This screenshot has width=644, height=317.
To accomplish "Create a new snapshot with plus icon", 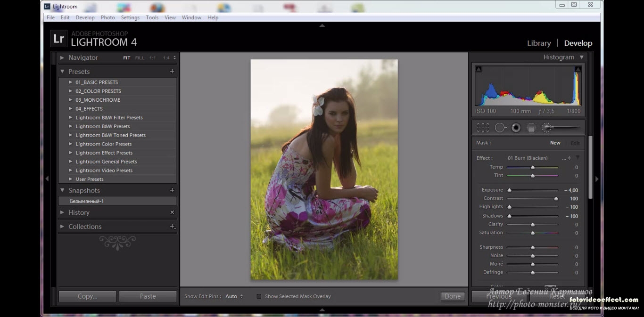I will [172, 190].
